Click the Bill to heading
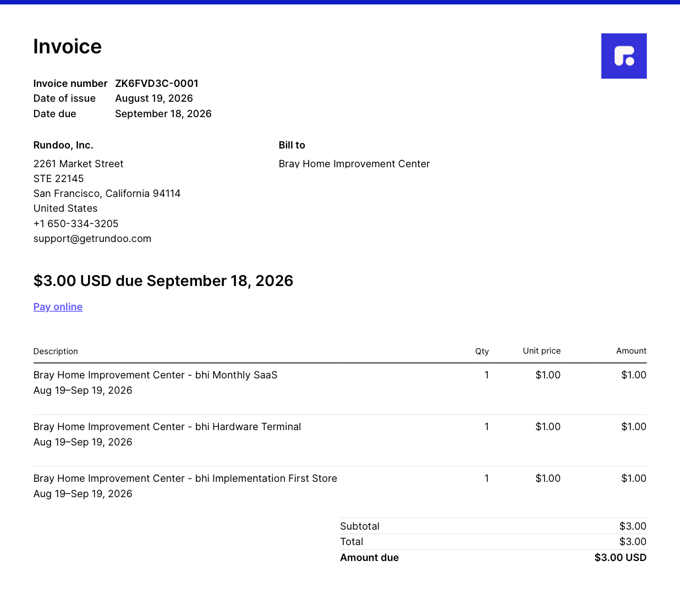This screenshot has width=680, height=616. click(x=292, y=145)
